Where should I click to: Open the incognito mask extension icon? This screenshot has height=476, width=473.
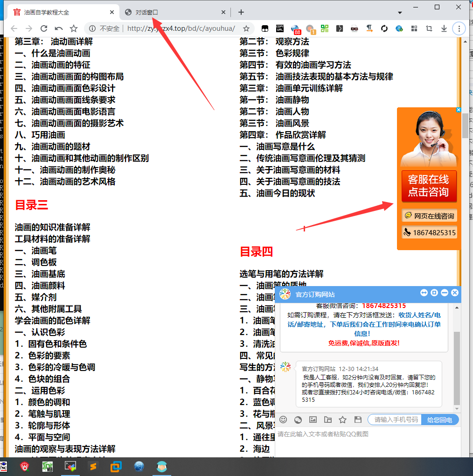[x=355, y=28]
